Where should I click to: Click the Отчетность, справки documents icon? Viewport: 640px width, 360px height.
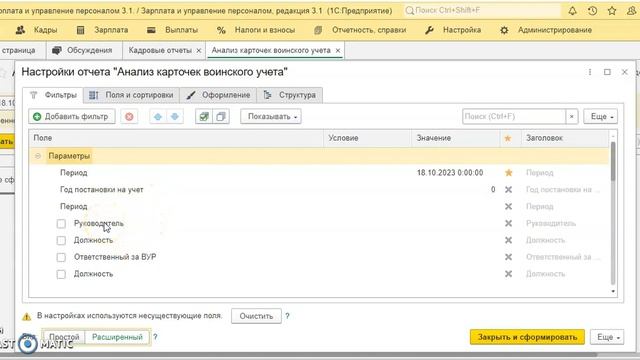click(318, 30)
